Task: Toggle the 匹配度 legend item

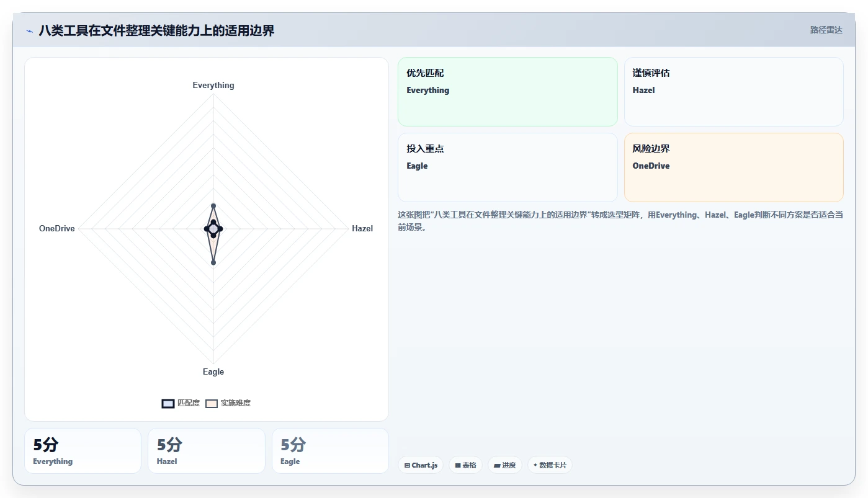Action: pos(181,403)
